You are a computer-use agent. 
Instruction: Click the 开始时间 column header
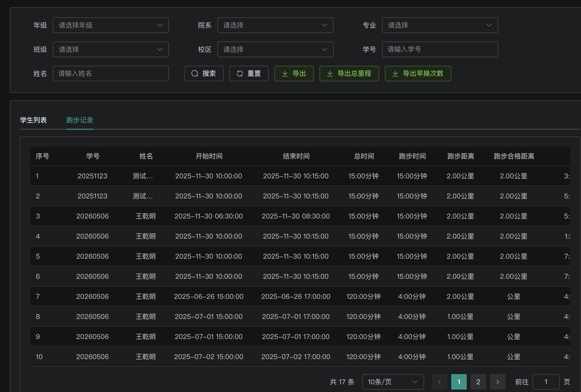pos(209,156)
